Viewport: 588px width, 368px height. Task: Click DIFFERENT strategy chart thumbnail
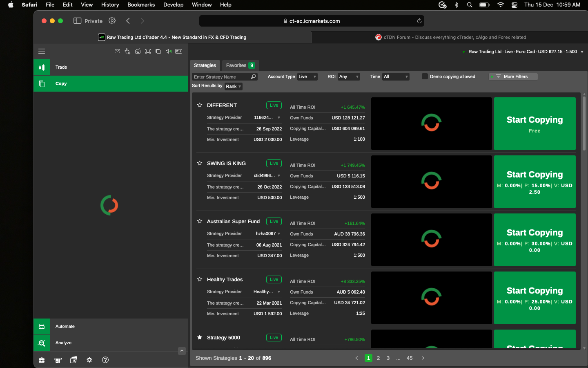pyautogui.click(x=432, y=123)
